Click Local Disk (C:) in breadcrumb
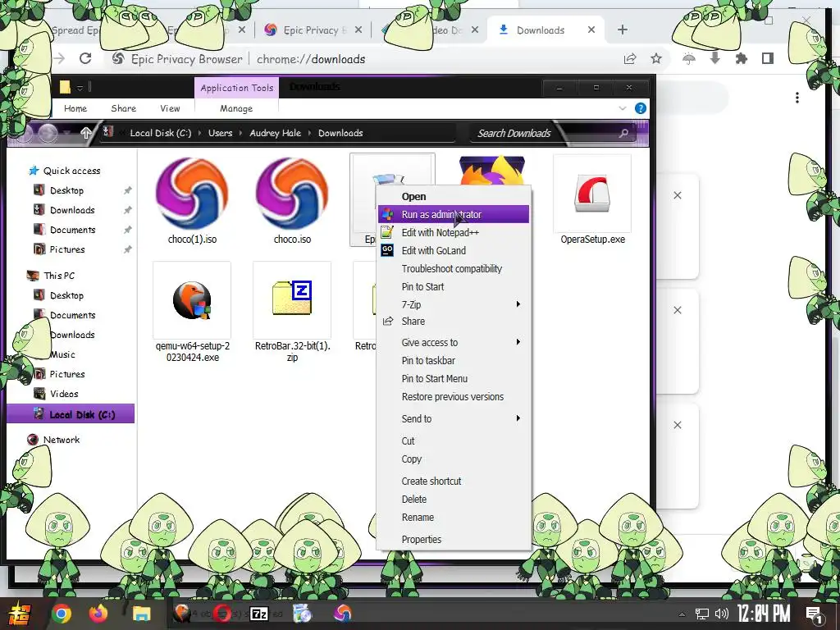Viewport: 840px width, 630px height. pyautogui.click(x=161, y=133)
